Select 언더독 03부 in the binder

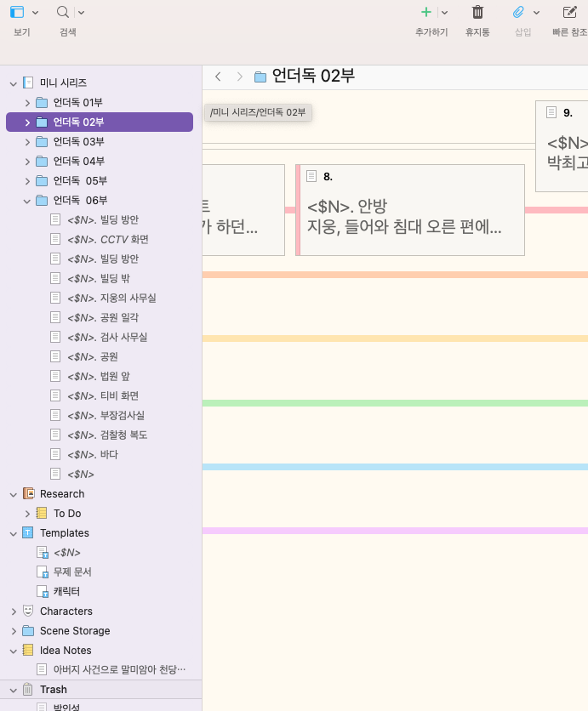click(x=79, y=141)
